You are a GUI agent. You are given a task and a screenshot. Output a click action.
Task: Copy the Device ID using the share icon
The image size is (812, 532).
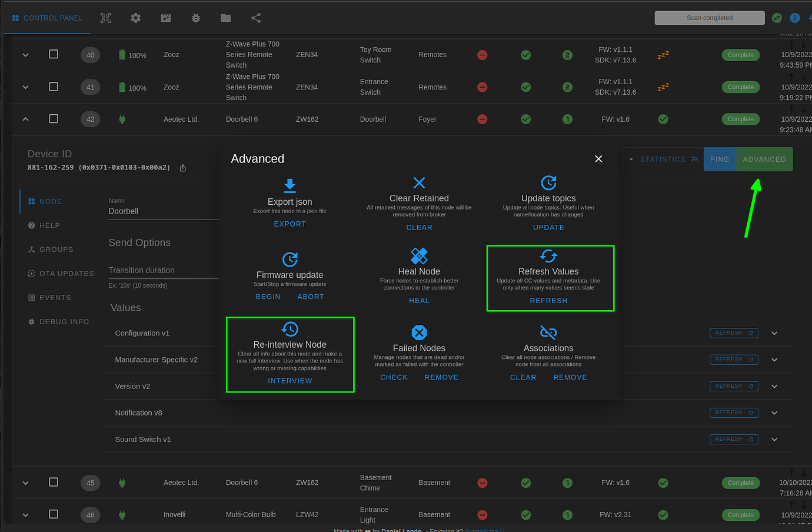coord(182,168)
